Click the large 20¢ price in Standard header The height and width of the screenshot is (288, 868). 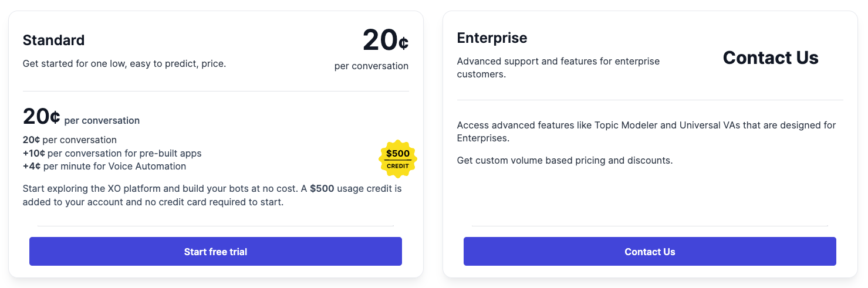[385, 40]
